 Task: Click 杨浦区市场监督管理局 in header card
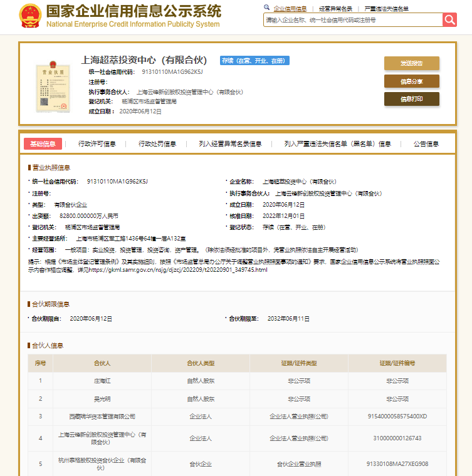149,101
